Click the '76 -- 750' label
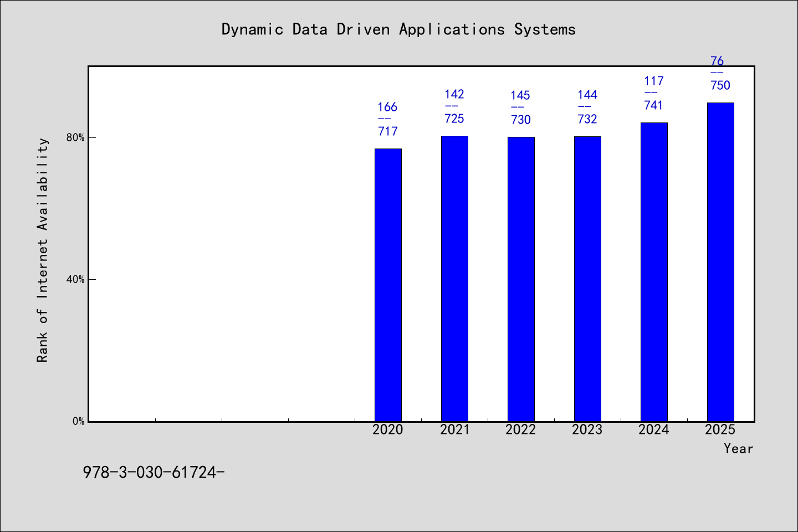This screenshot has height=532, width=798. (x=720, y=73)
